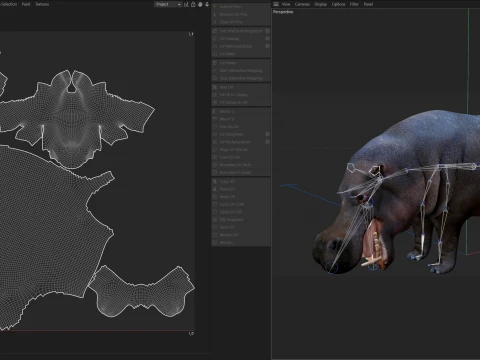The image size is (480, 360).
Task: Open the viewport Panel menu
Action: [368, 4]
